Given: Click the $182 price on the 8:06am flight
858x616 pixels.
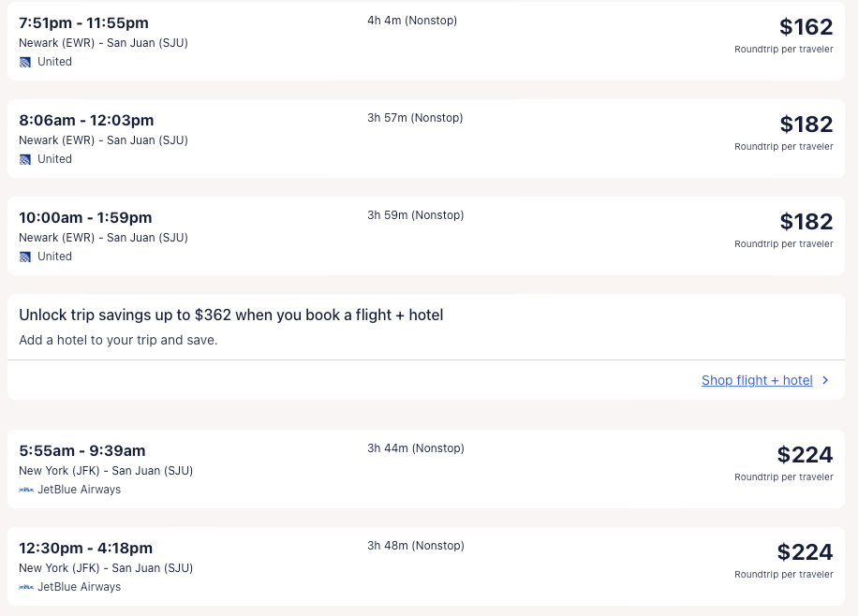Looking at the screenshot, I should click(x=806, y=125).
